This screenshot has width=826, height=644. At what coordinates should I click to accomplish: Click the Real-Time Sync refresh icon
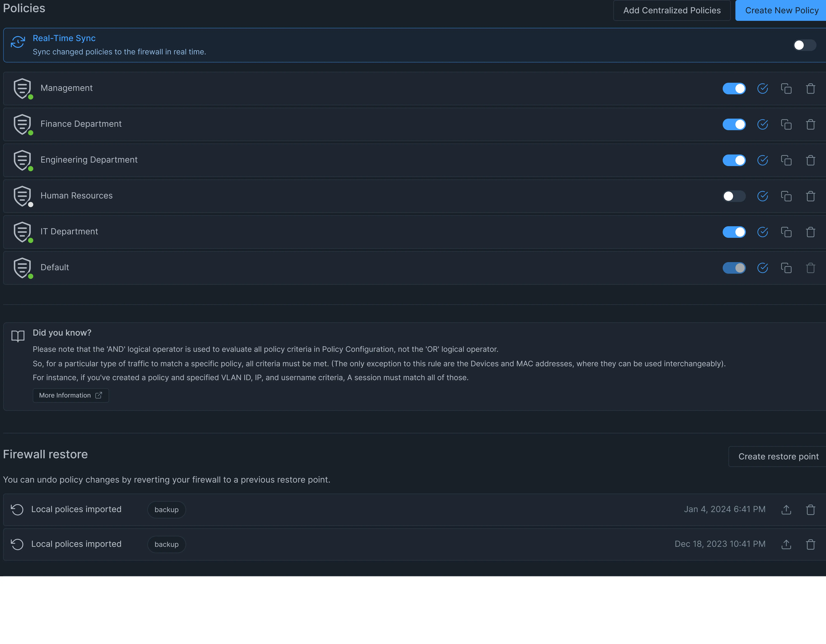(18, 42)
